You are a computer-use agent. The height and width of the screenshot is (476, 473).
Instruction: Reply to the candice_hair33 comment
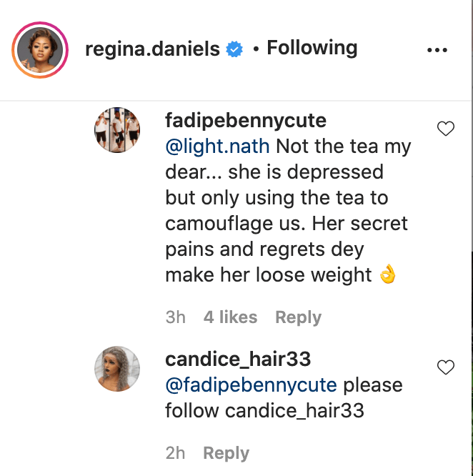pyautogui.click(x=226, y=453)
